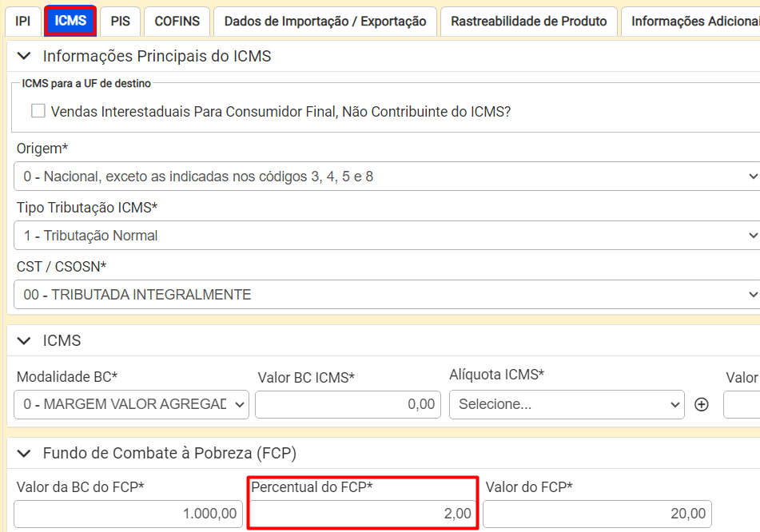Switch to the IPI tab
This screenshot has height=532, width=760.
coord(22,22)
